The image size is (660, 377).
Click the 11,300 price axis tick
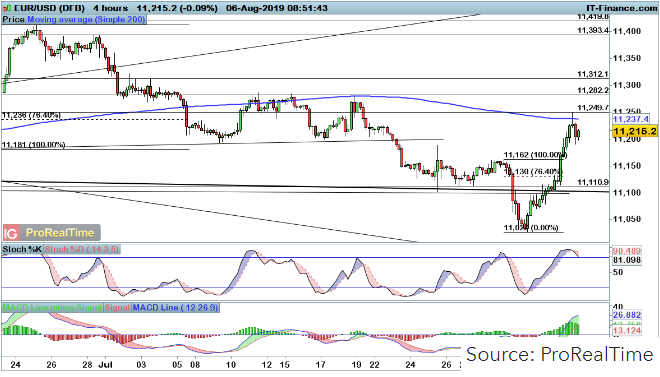pyautogui.click(x=627, y=85)
